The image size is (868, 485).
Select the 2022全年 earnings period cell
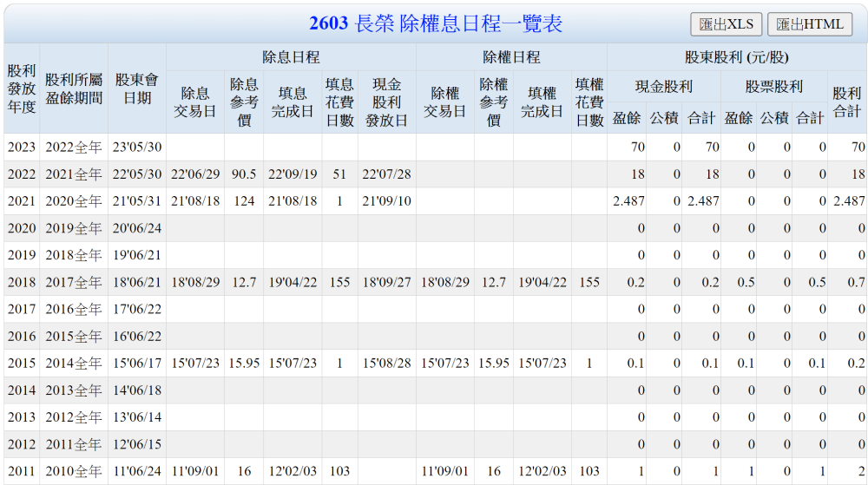click(x=74, y=147)
